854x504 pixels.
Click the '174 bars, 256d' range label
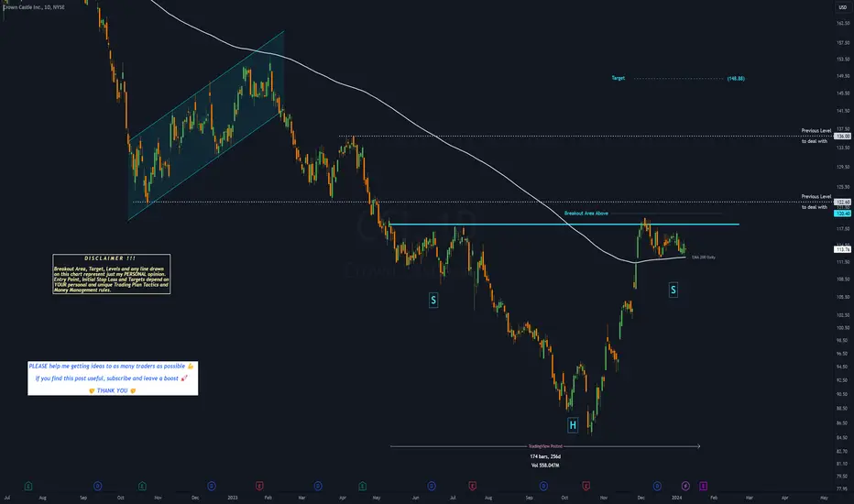click(x=545, y=456)
